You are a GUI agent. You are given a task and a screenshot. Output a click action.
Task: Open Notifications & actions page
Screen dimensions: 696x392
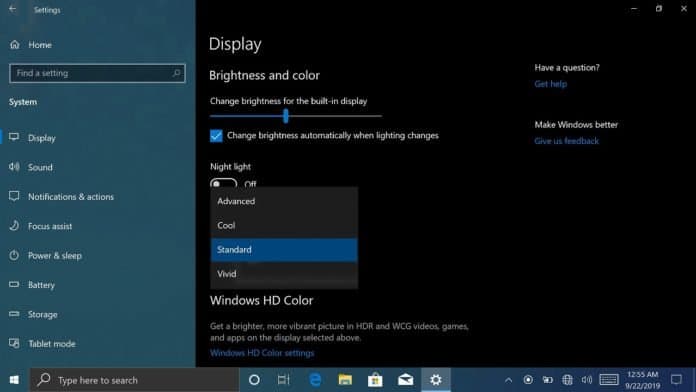(x=71, y=197)
